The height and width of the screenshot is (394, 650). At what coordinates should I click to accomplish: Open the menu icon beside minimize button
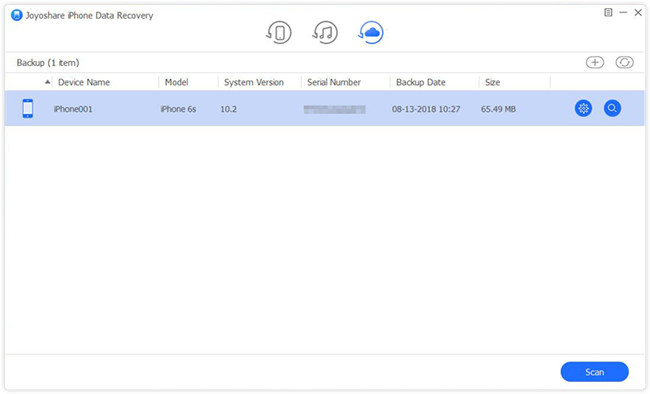pyautogui.click(x=608, y=12)
